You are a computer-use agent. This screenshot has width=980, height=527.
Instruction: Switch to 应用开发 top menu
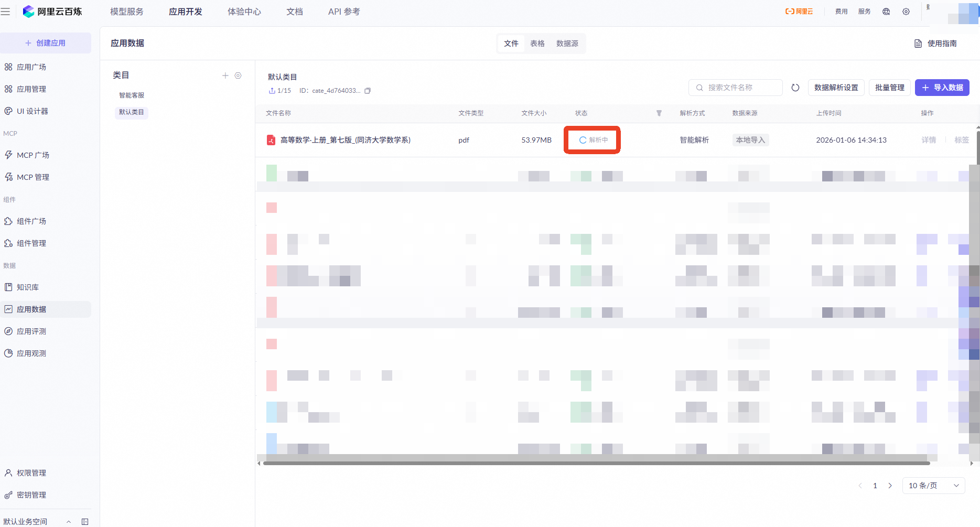(186, 12)
